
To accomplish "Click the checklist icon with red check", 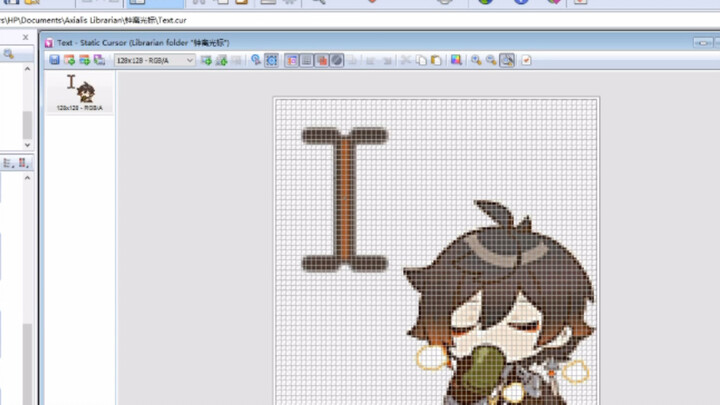I will [x=526, y=60].
